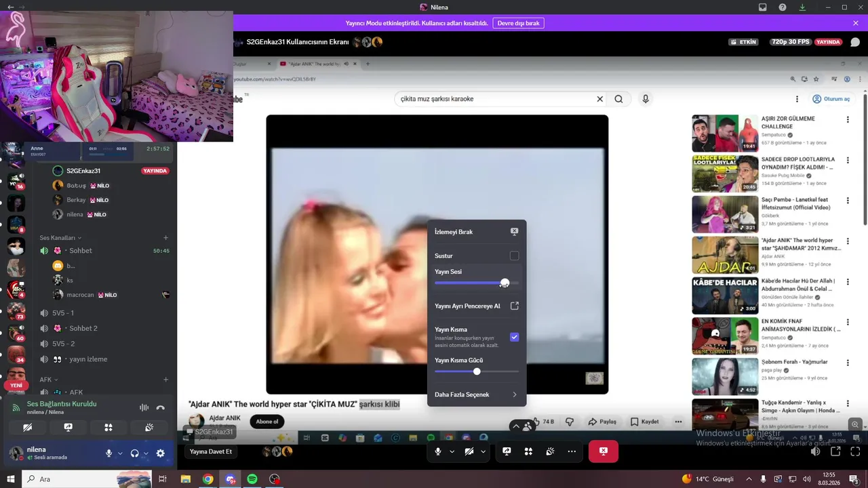Open camera options arrow in stream controls
Viewport: 868px width, 488px height.
pos(484,451)
